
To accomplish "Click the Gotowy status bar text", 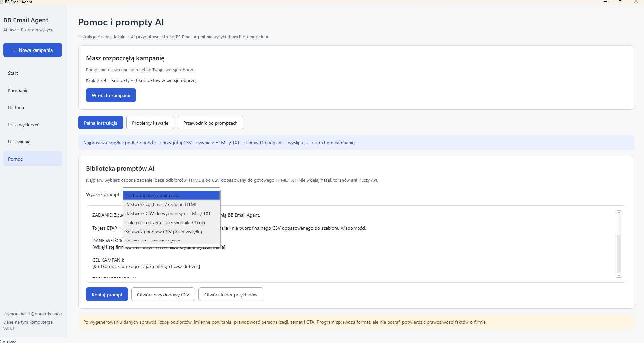I will pos(8,341).
